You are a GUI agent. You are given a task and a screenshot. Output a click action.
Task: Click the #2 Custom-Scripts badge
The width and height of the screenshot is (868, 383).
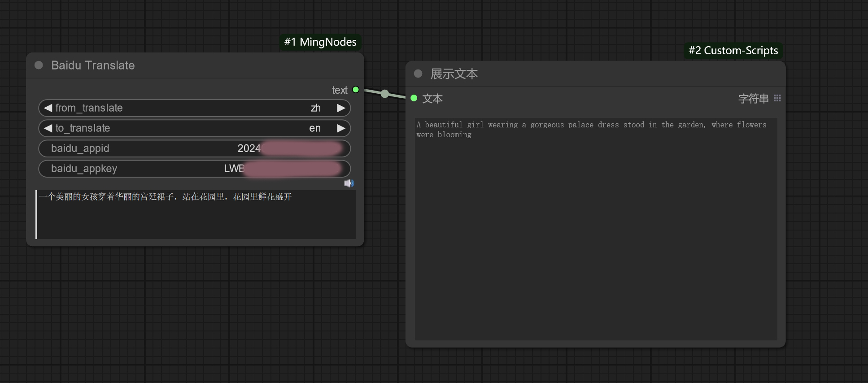pos(733,51)
